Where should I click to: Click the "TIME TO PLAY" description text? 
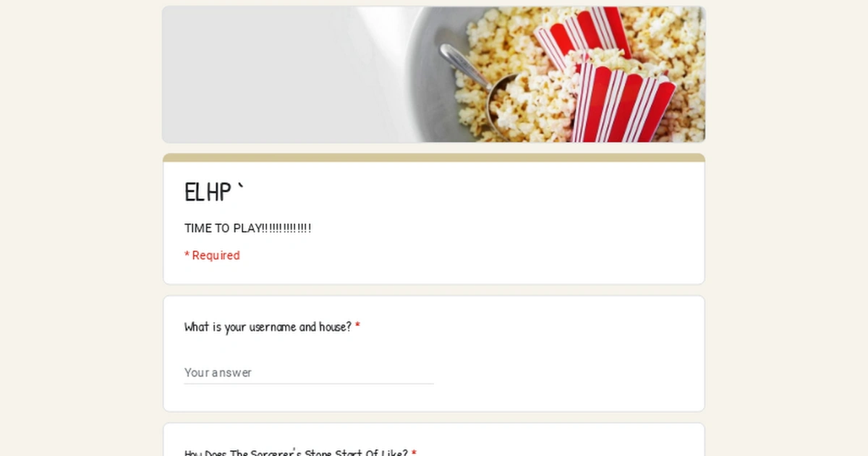(248, 228)
